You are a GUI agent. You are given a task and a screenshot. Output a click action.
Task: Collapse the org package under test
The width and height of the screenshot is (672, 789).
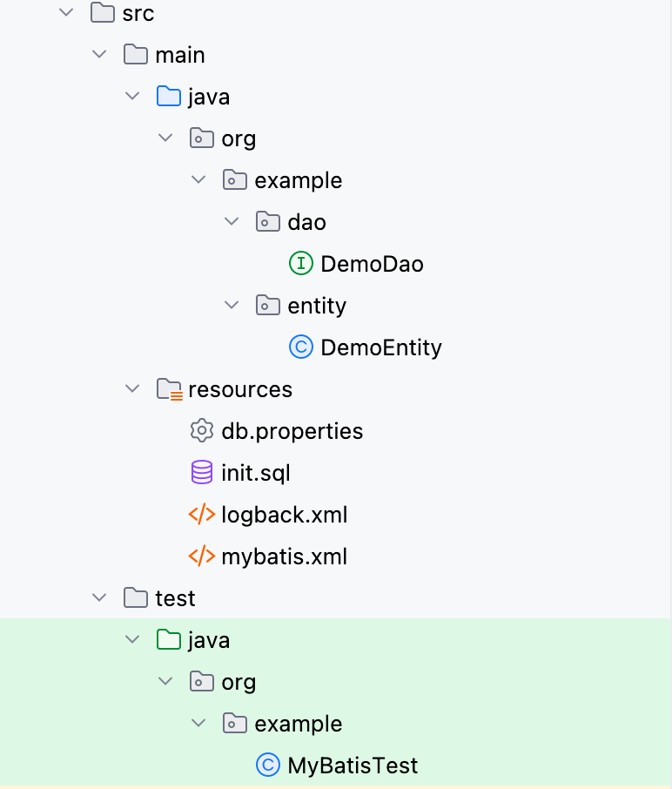tap(165, 681)
